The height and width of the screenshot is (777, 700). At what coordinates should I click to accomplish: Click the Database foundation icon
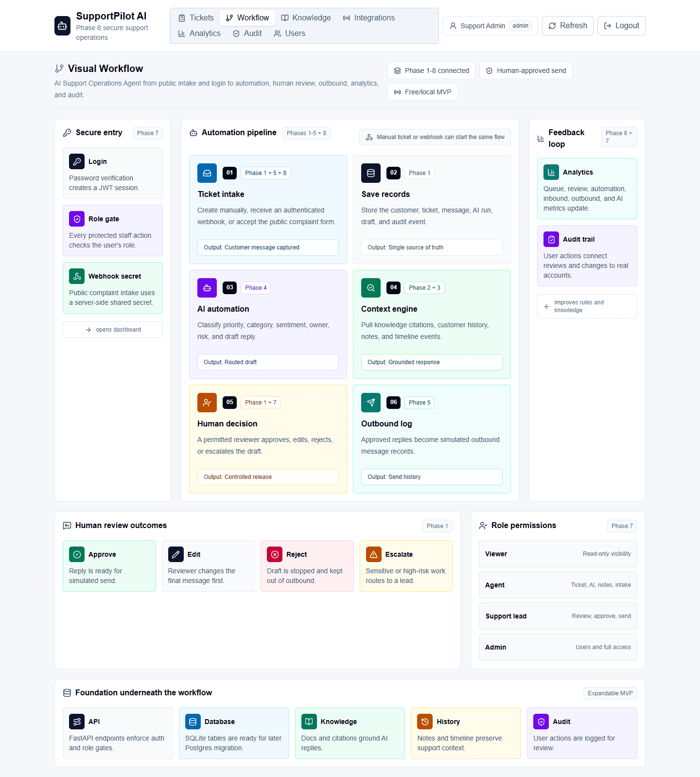click(x=193, y=722)
